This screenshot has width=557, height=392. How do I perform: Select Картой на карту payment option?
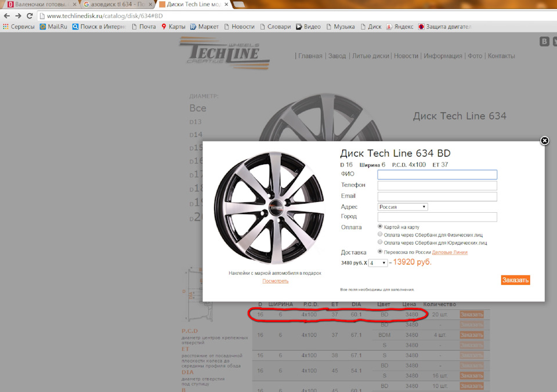[380, 227]
